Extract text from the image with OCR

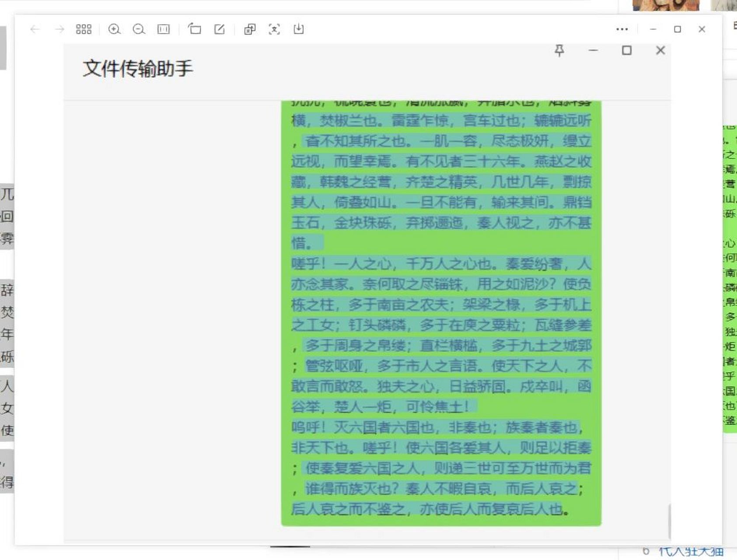click(x=273, y=29)
